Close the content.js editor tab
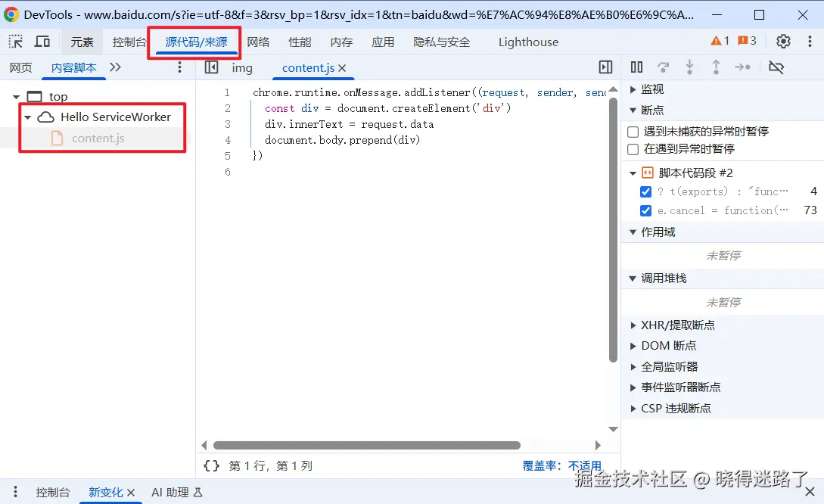824x504 pixels. [342, 68]
